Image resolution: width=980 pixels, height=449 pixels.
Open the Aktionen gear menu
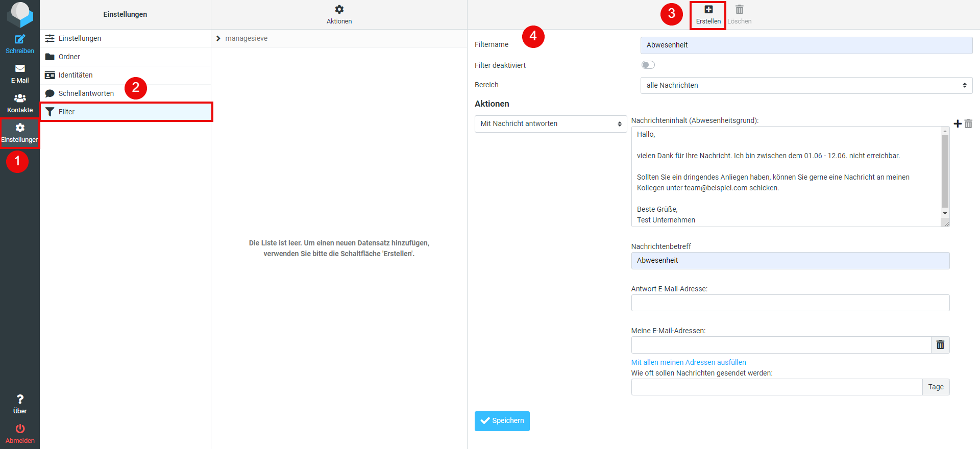pos(339,10)
